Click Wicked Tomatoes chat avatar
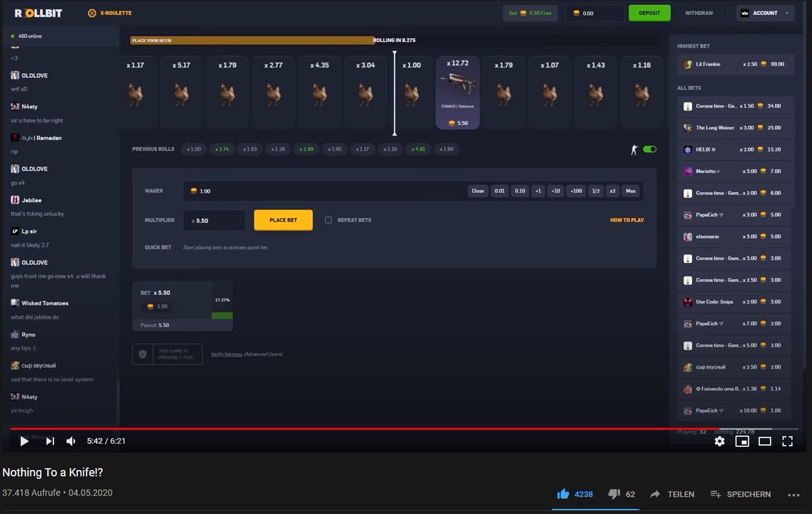Image resolution: width=812 pixels, height=514 pixels. coord(15,303)
